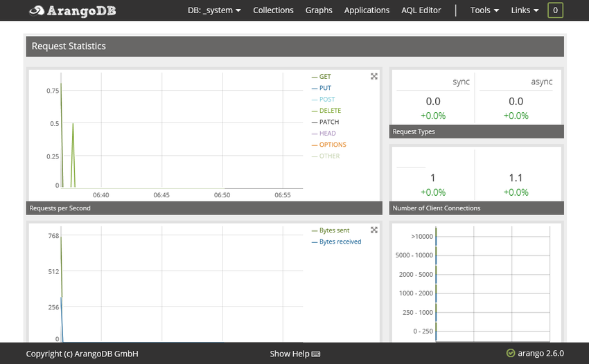589x364 pixels.
Task: Click the ArangoDB logo
Action: [x=73, y=10]
